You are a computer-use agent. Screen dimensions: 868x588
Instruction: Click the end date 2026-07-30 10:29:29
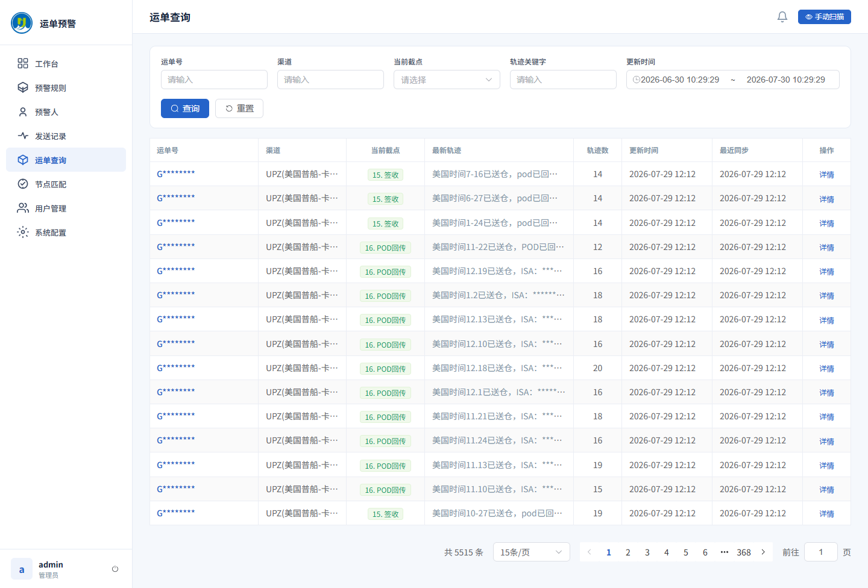(x=785, y=80)
